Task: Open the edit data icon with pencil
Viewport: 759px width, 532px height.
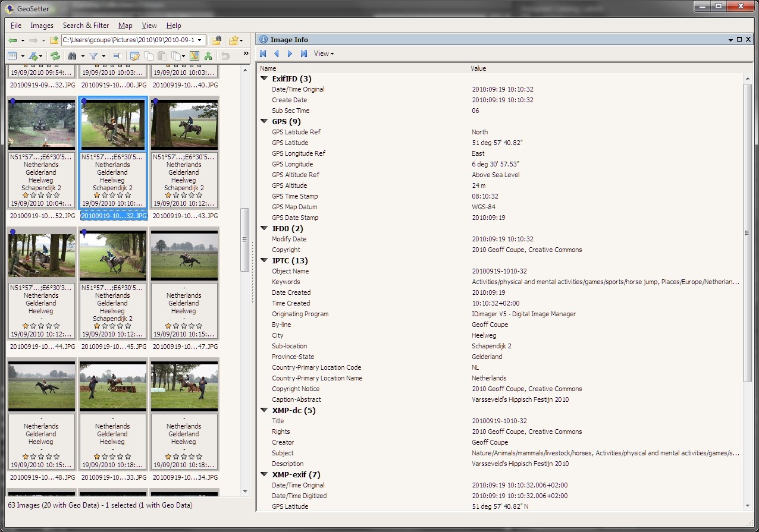Action: point(135,56)
